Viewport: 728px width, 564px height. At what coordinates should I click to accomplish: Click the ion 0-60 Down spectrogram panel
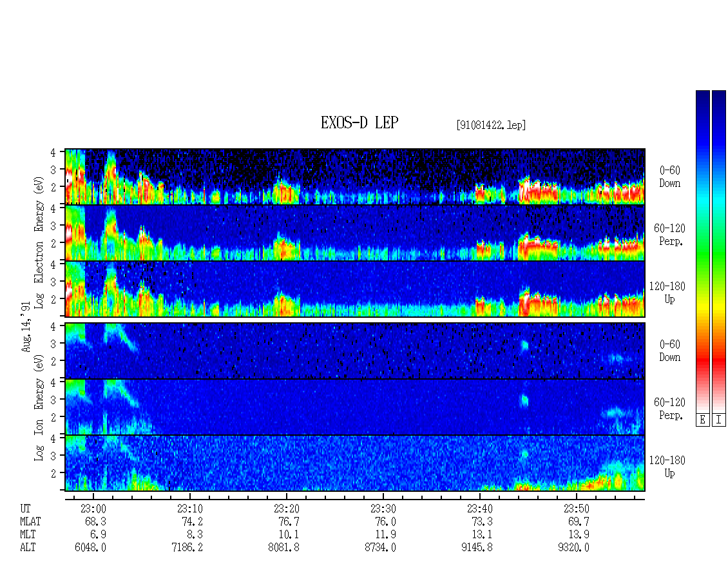pos(355,351)
